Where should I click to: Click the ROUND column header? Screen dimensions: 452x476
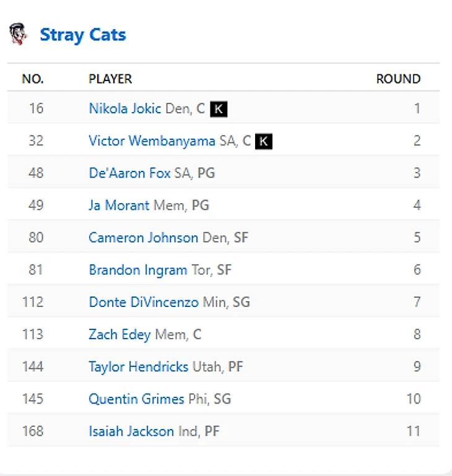tap(398, 79)
